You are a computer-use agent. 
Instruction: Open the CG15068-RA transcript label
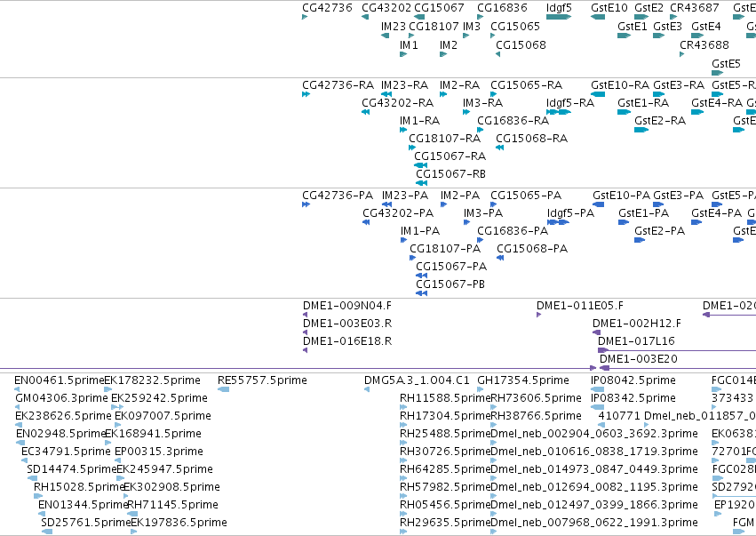532,139
